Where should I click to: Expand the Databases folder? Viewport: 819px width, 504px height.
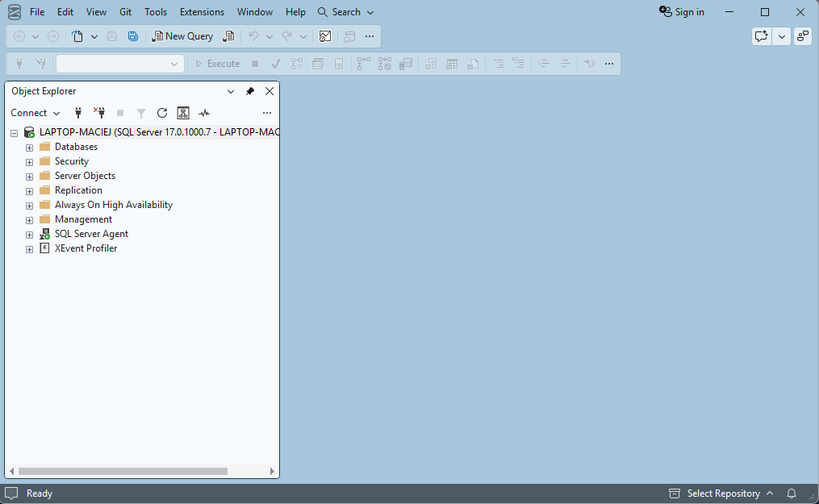click(x=29, y=148)
